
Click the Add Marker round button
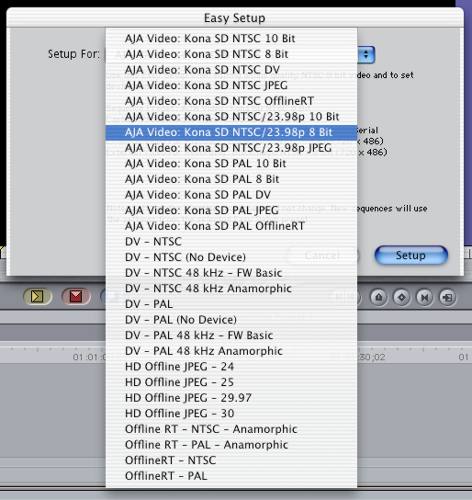pos(379,297)
